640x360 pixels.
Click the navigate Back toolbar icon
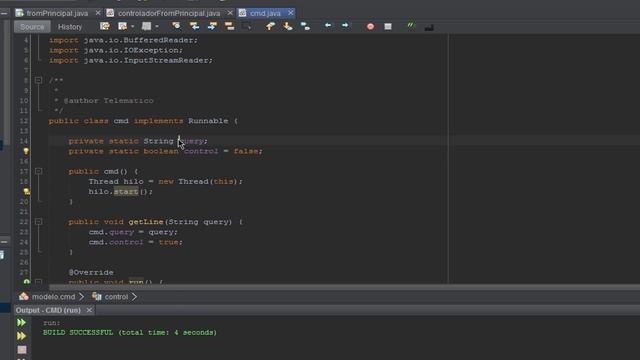coord(122,27)
